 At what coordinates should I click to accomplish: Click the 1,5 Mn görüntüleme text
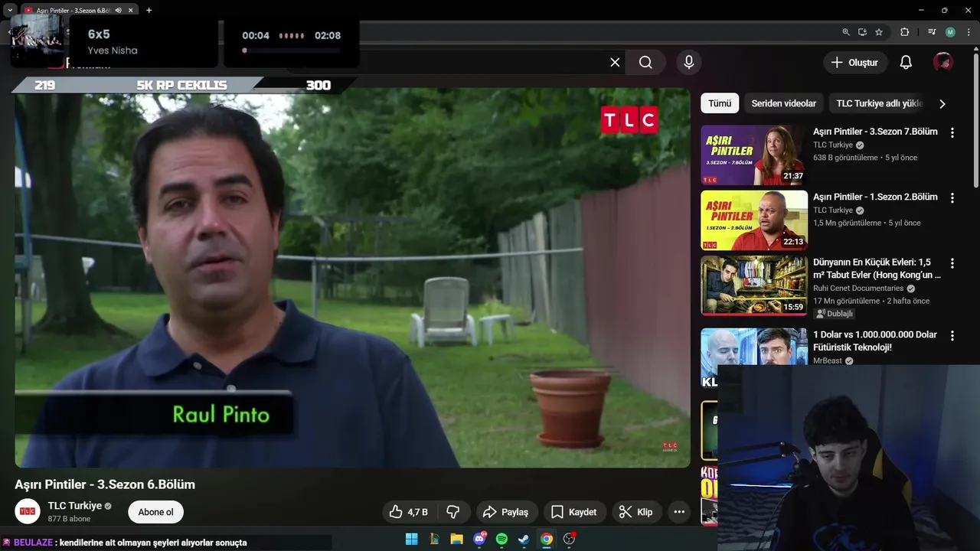coord(847,223)
